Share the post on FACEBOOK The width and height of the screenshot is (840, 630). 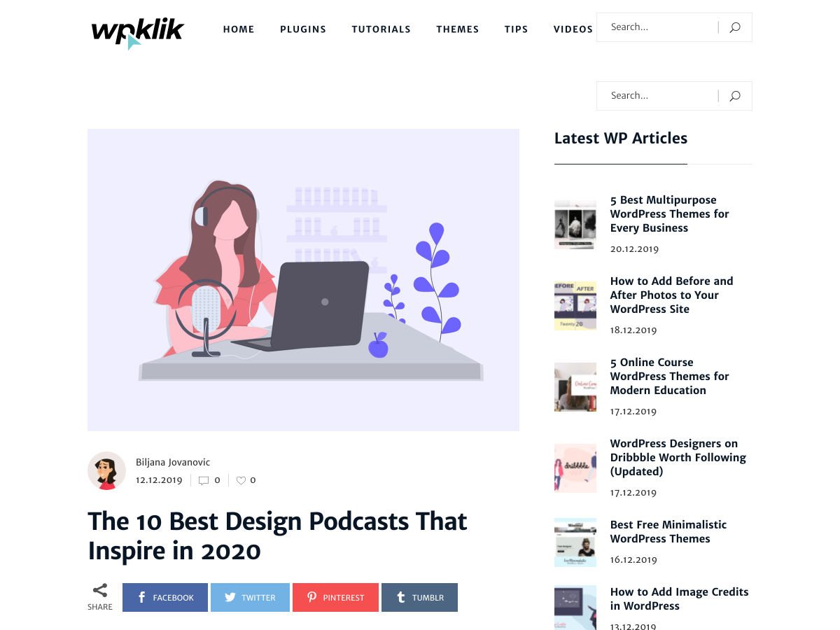(165, 597)
